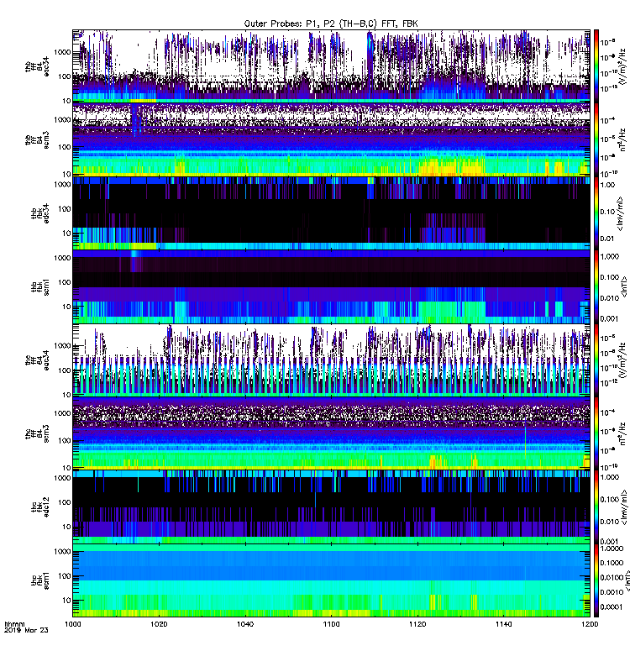
Task: Select the thc fbk scm1 axis label
Action: click(x=39, y=580)
